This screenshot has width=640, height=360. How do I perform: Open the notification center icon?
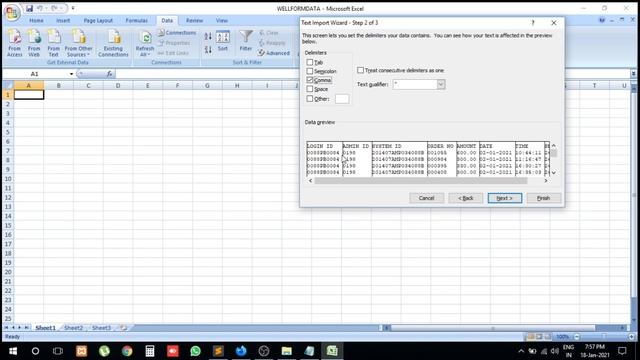click(x=622, y=351)
